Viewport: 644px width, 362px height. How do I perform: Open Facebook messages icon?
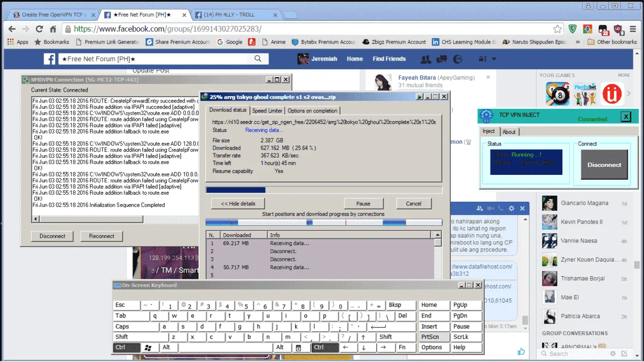click(442, 59)
